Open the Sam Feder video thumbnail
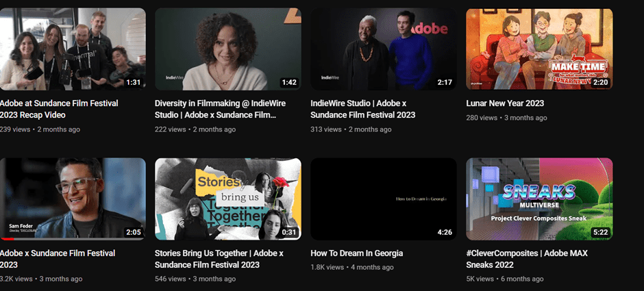The image size is (644, 291). 73,199
